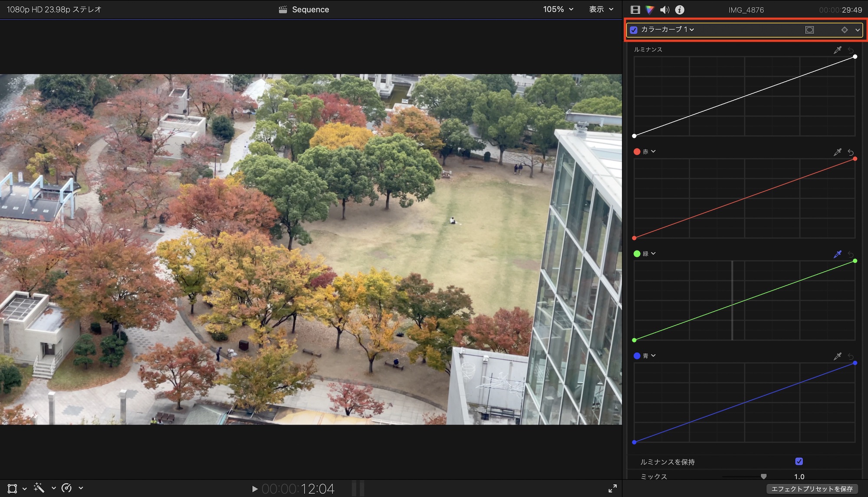Add keyframe for カラーカーブ 1
The height and width of the screenshot is (497, 868).
[844, 30]
